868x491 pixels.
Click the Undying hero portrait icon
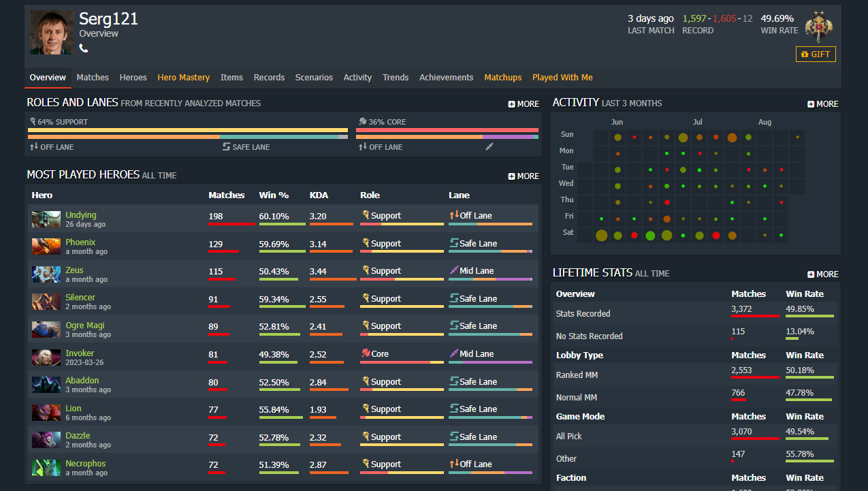pyautogui.click(x=46, y=219)
